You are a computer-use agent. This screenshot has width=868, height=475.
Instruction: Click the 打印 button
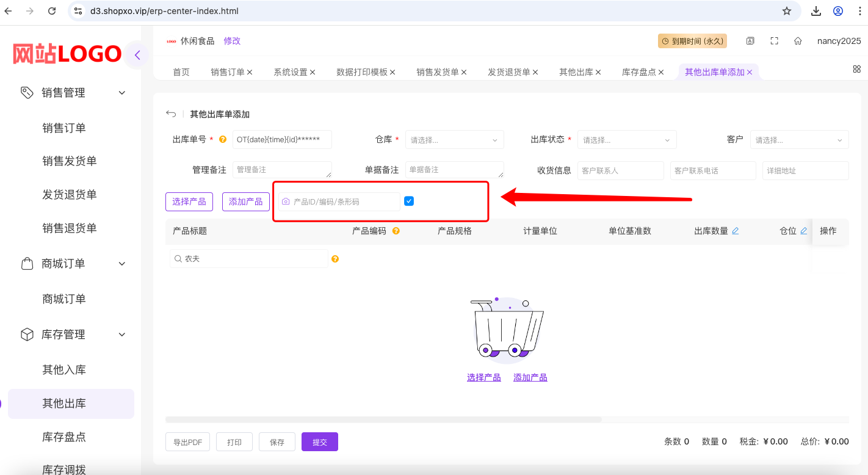tap(234, 442)
